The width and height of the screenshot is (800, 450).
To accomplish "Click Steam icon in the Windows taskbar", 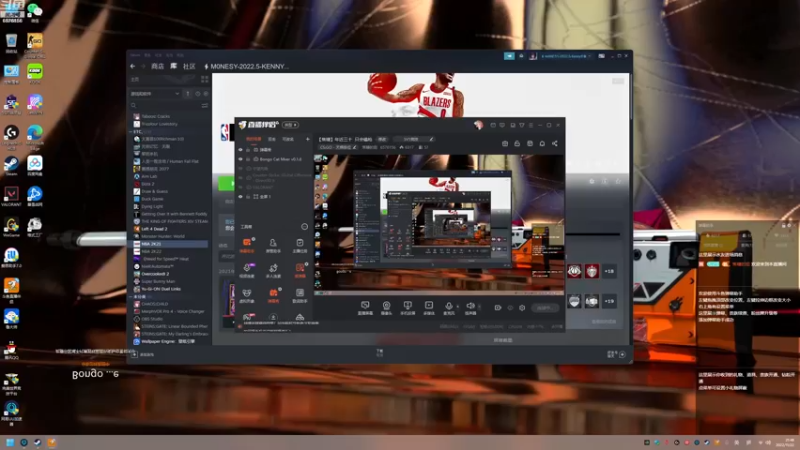I will (x=37, y=442).
